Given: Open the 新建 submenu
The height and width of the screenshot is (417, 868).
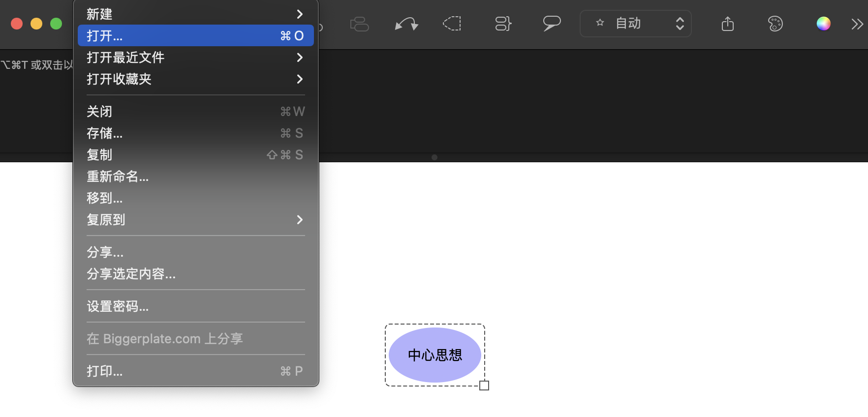Looking at the screenshot, I should [x=195, y=14].
